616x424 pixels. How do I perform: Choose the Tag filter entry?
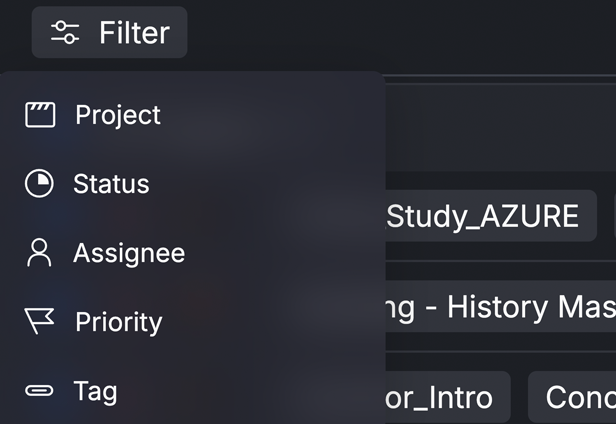point(95,391)
